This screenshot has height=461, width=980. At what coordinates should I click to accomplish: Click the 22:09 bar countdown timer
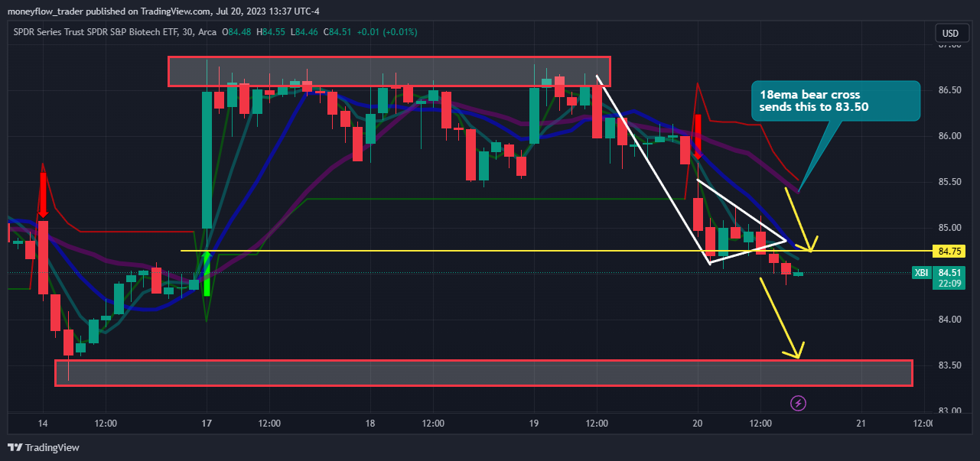coord(949,283)
